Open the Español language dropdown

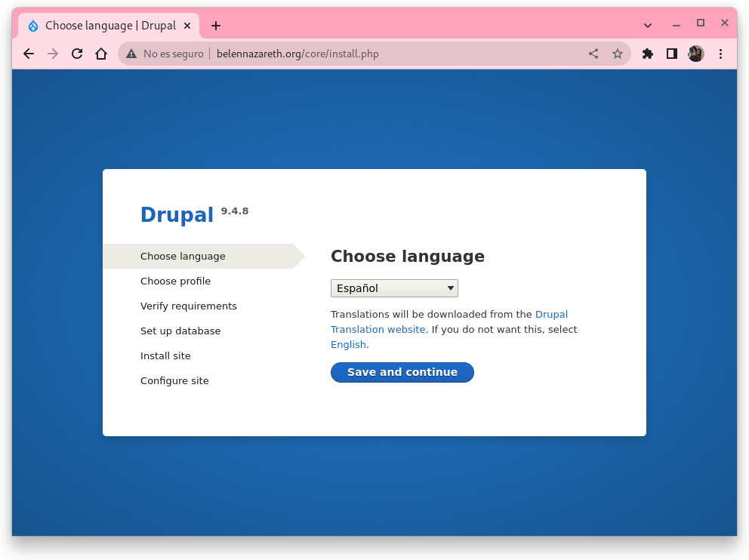click(x=394, y=288)
